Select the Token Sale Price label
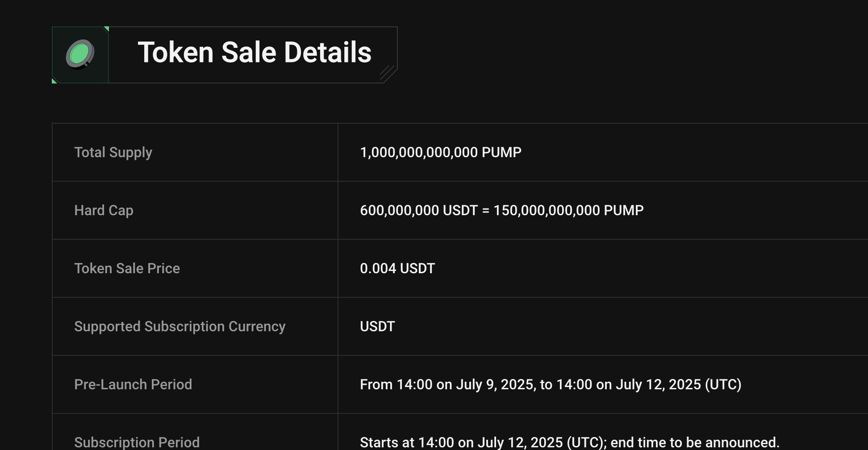The height and width of the screenshot is (450, 868). [x=127, y=268]
